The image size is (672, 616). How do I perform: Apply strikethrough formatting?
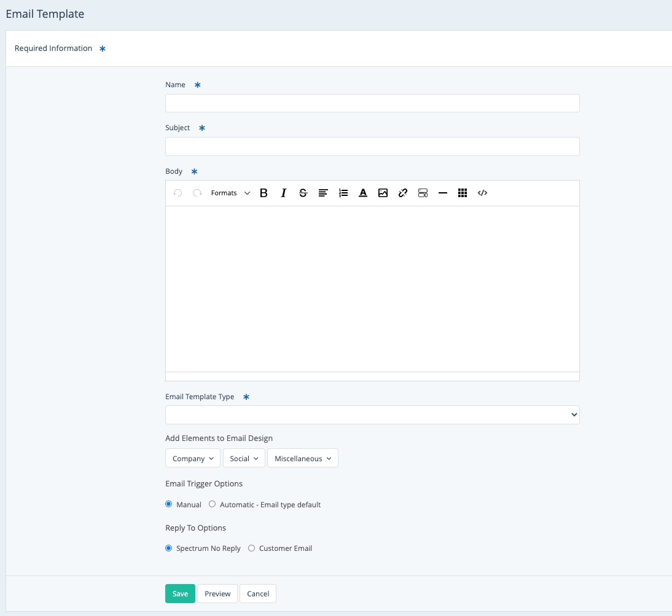click(x=303, y=193)
